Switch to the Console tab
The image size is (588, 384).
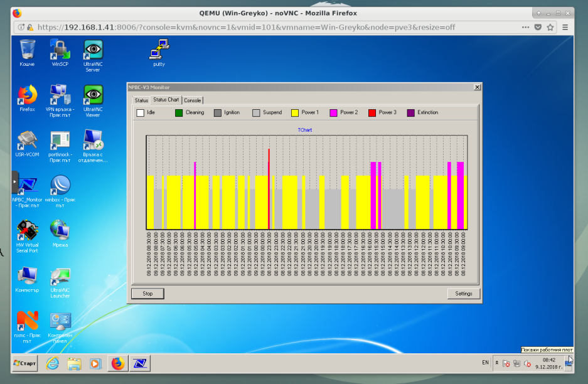coord(193,100)
